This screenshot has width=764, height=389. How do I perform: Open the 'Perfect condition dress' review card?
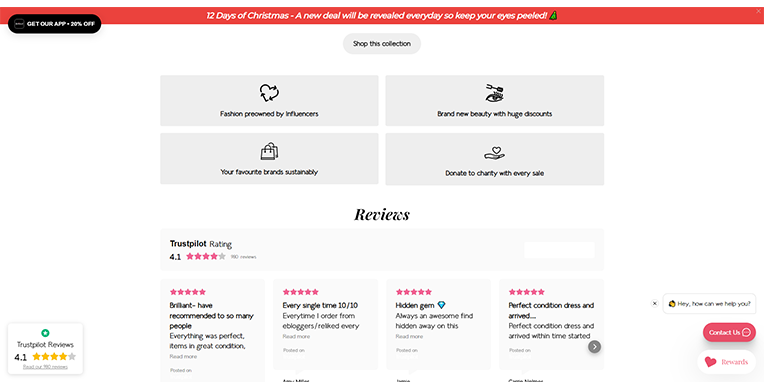[x=552, y=325]
